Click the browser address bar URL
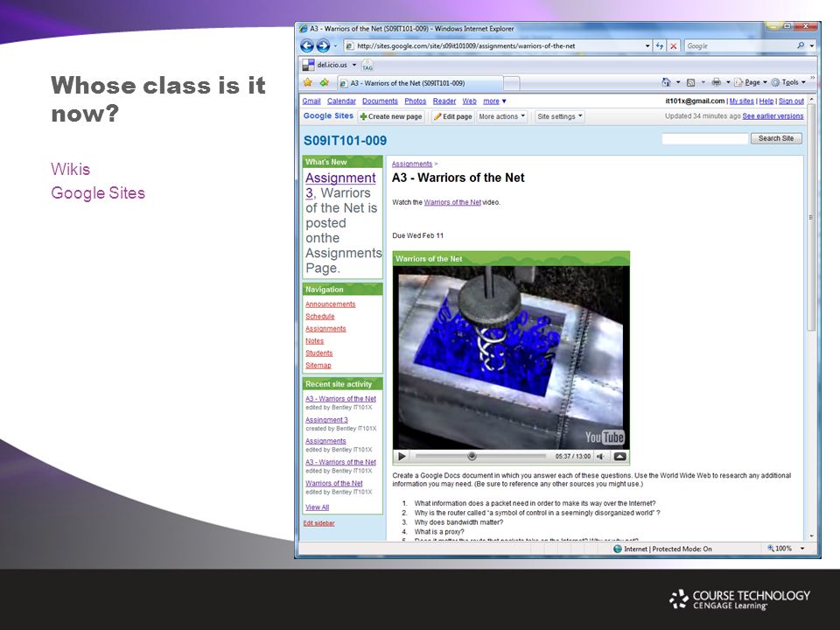 466,46
